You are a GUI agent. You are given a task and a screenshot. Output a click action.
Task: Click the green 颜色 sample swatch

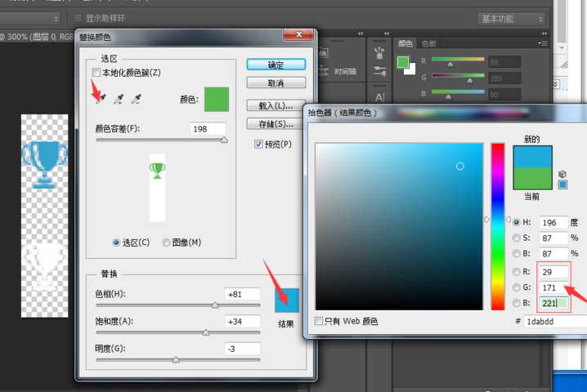[217, 99]
